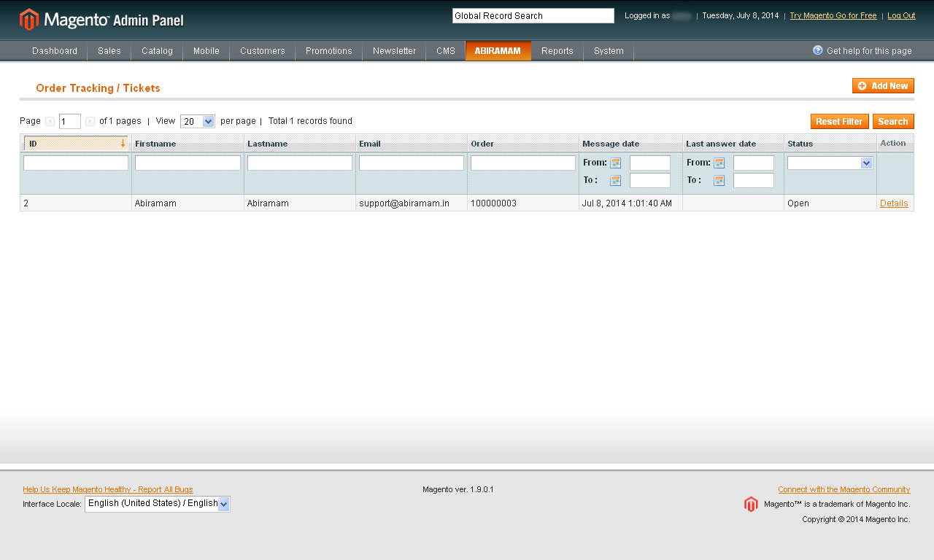
Task: Open the per page View dropdown
Action: click(x=198, y=122)
